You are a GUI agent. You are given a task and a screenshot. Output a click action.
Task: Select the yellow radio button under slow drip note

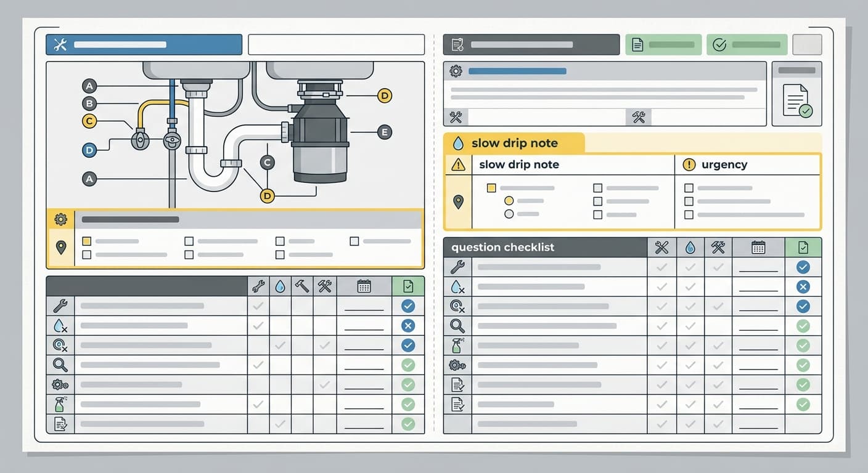(x=509, y=201)
